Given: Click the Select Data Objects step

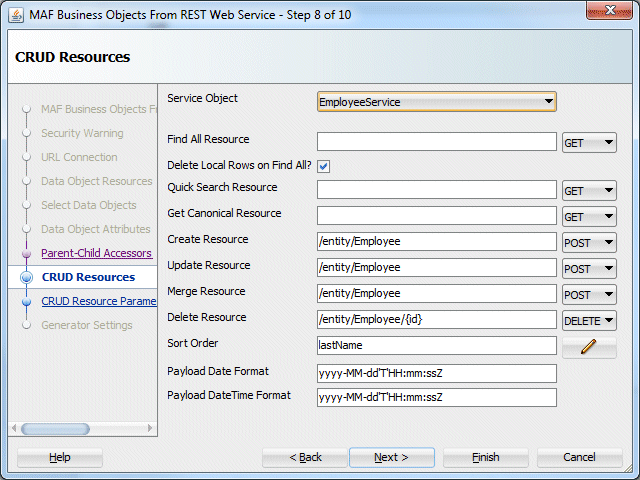Looking at the screenshot, I should 89,205.
